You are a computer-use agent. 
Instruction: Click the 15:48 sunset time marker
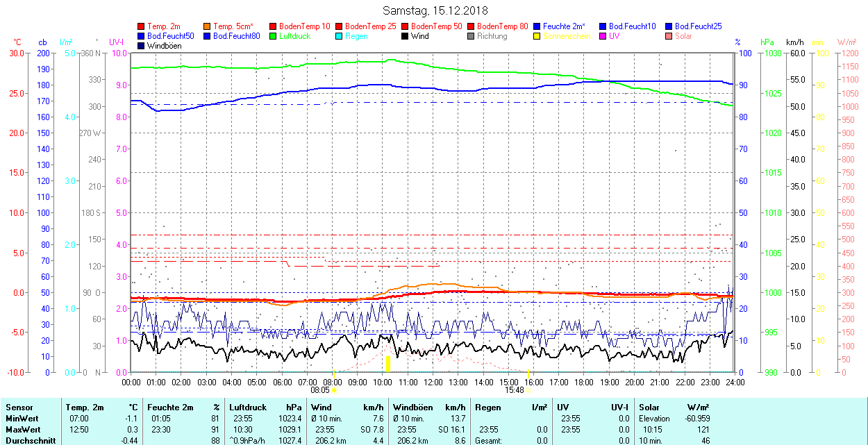(514, 390)
